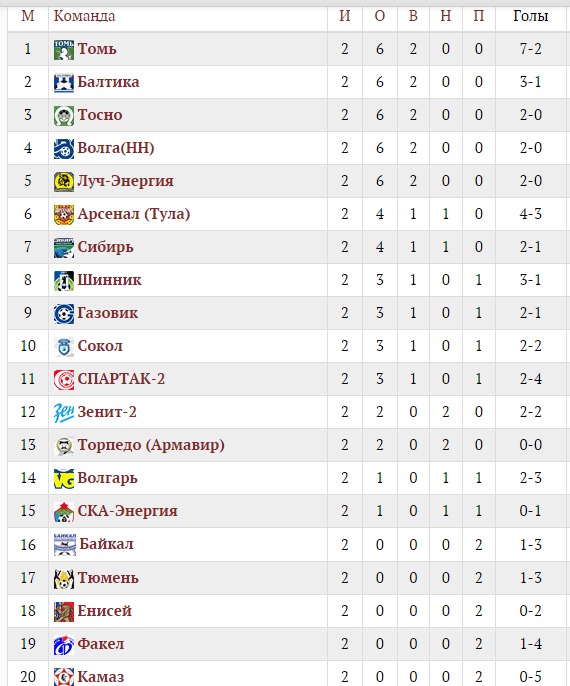Click the Балтика club crest icon
Viewport: 570px width, 686px height.
64,83
